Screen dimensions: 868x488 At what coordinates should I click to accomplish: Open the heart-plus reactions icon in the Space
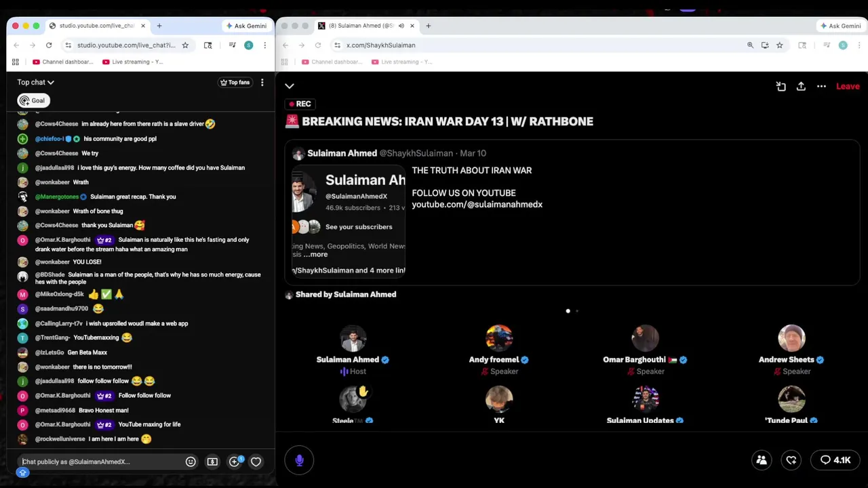pos(791,460)
